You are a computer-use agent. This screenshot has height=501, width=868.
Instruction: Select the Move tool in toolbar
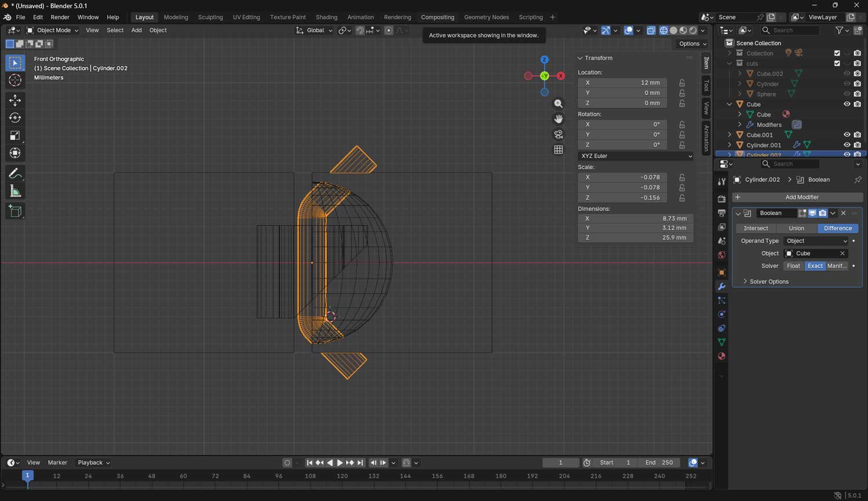tap(15, 100)
